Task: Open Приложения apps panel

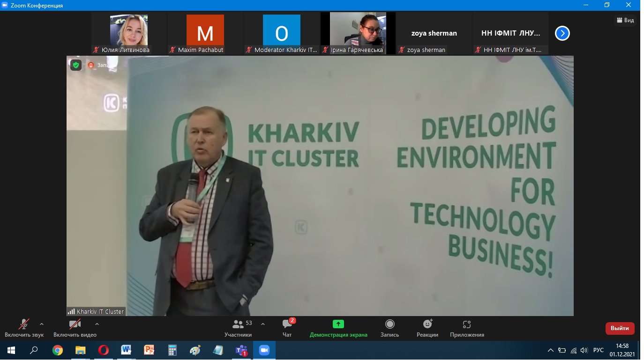Action: [x=467, y=328]
